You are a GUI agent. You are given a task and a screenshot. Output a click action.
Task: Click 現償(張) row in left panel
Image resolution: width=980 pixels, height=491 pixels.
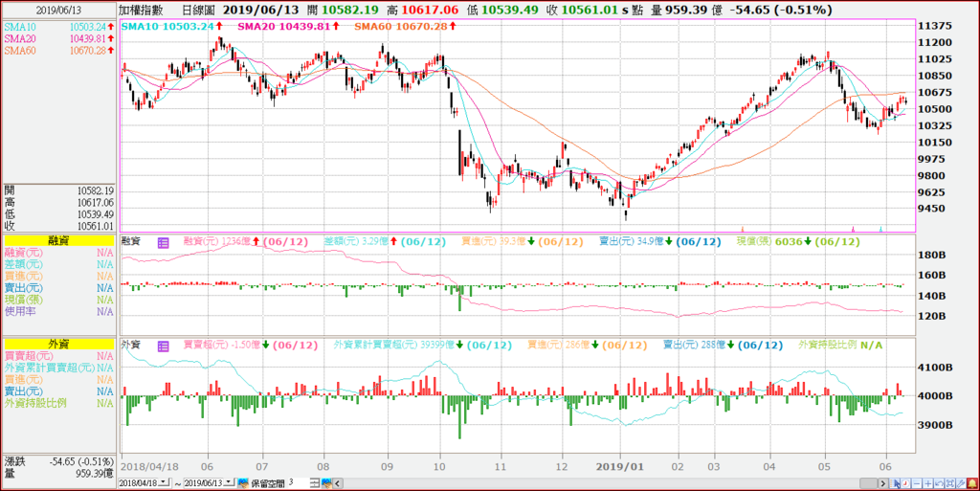[58, 300]
